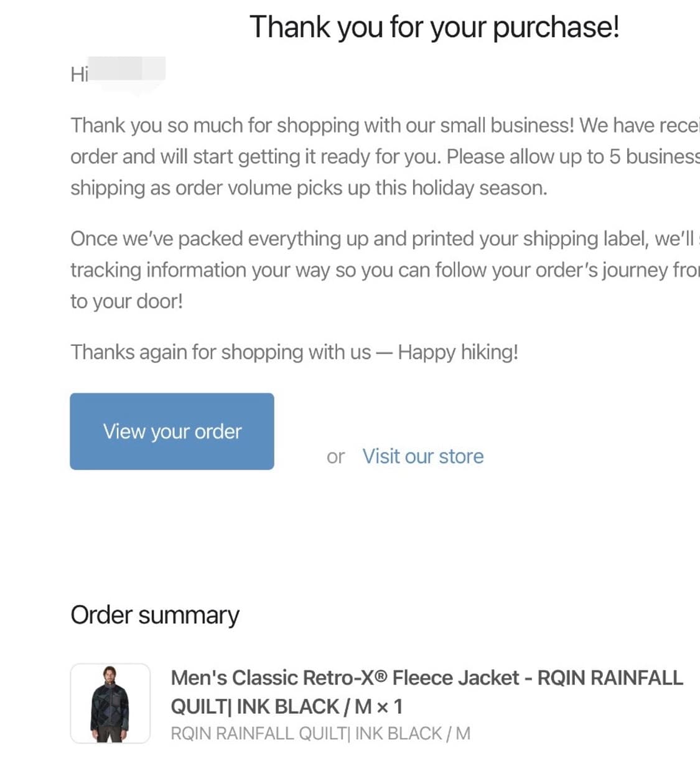Click the gray RQIN RAINFALL QUILT variant subtitle
Viewport: 700px width, 761px height.
click(x=320, y=734)
